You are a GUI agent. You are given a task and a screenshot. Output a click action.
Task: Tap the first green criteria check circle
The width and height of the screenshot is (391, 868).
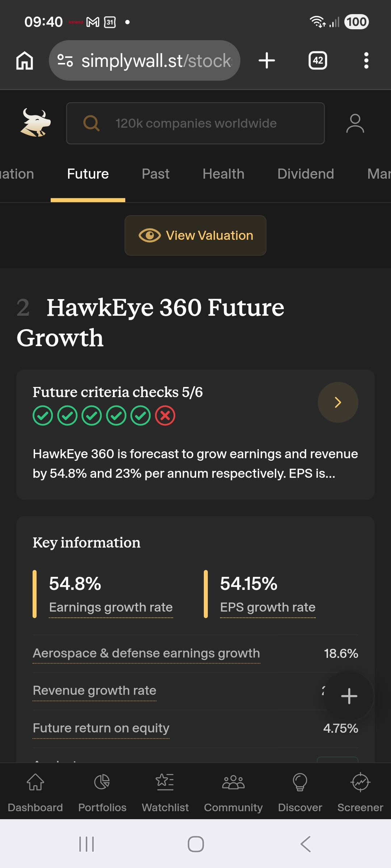(43, 416)
